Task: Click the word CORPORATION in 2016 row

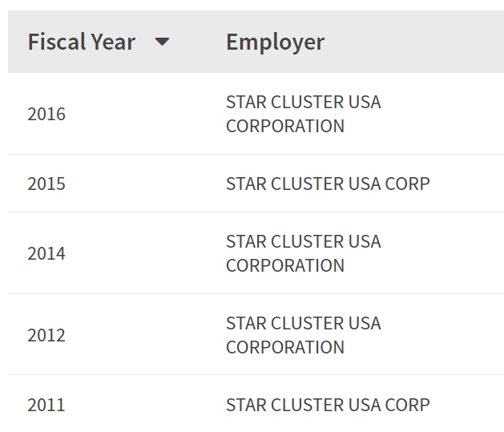Action: (284, 127)
